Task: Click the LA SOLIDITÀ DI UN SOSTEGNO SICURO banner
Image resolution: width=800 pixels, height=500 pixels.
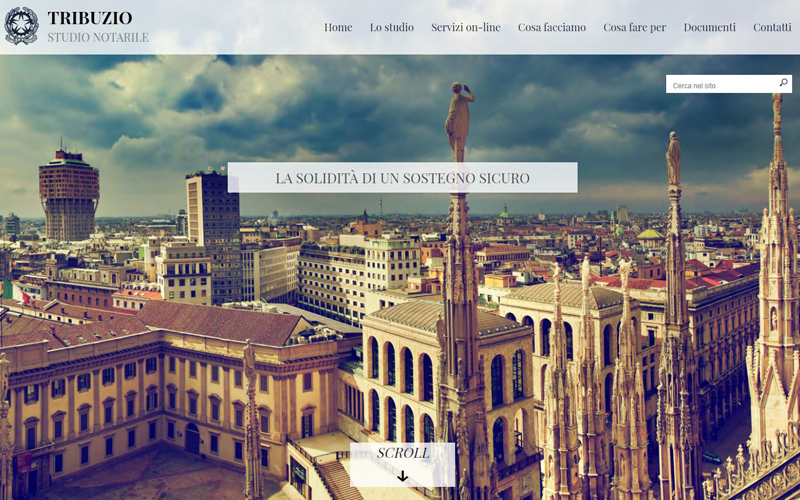Action: 403,178
